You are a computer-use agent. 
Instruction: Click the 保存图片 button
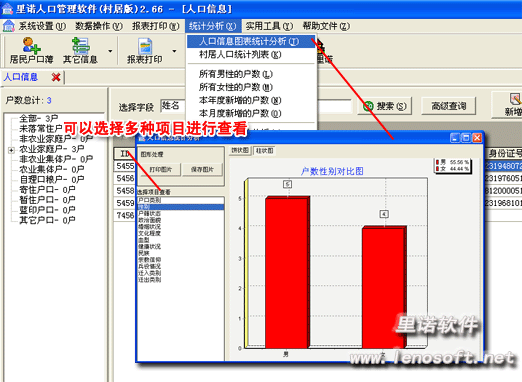click(202, 169)
